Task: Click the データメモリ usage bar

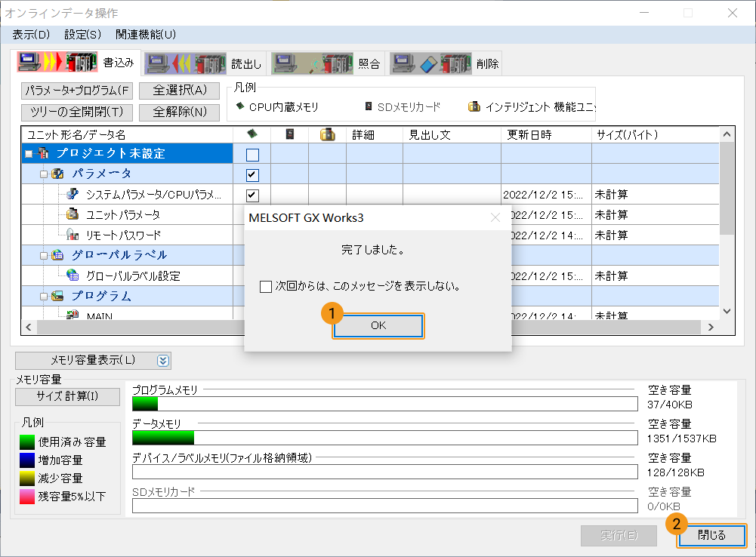Action: pyautogui.click(x=384, y=438)
